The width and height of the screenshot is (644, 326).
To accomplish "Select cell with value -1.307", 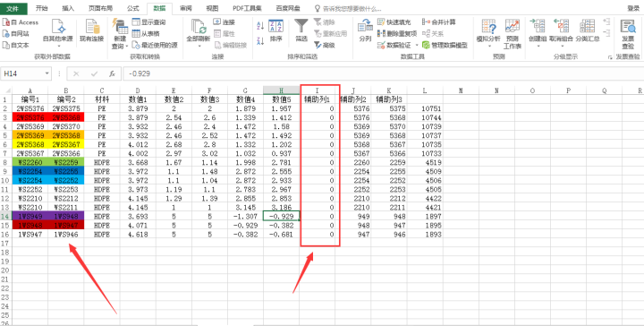I will click(245, 216).
